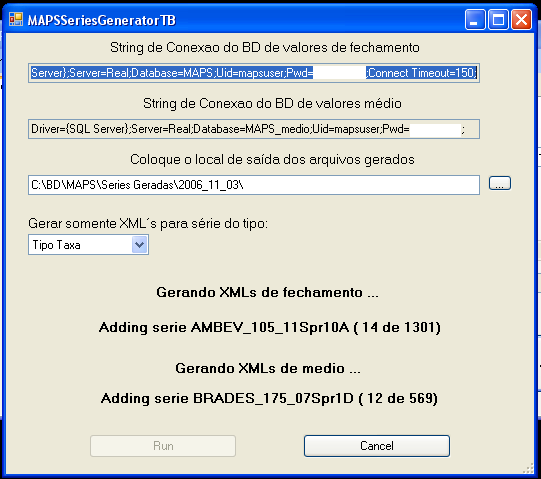Screen dimensions: 541x479
Task: Click the window title MAPSSeriesGeneratorTB text
Action: point(101,20)
